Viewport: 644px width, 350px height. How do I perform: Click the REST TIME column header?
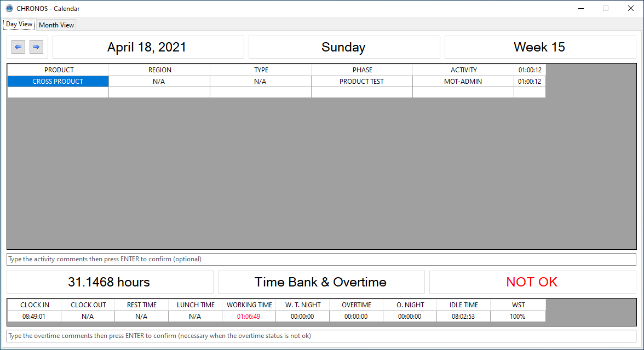point(142,305)
